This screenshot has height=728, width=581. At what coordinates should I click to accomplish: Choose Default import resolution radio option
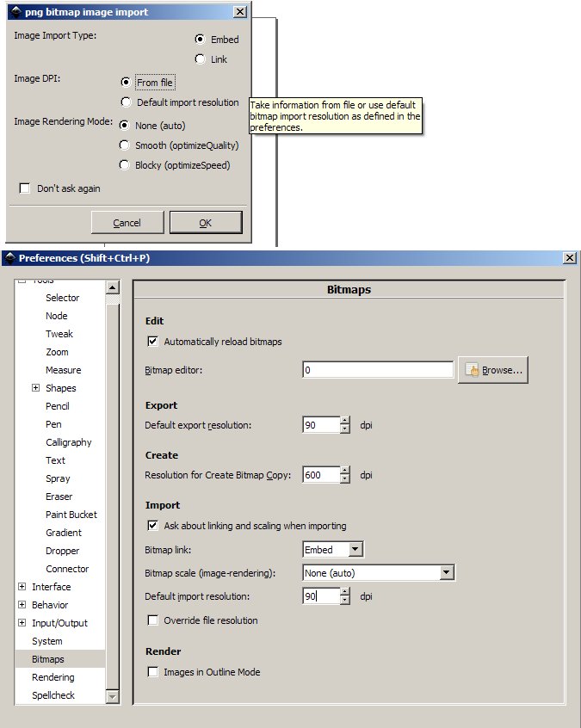click(x=127, y=102)
